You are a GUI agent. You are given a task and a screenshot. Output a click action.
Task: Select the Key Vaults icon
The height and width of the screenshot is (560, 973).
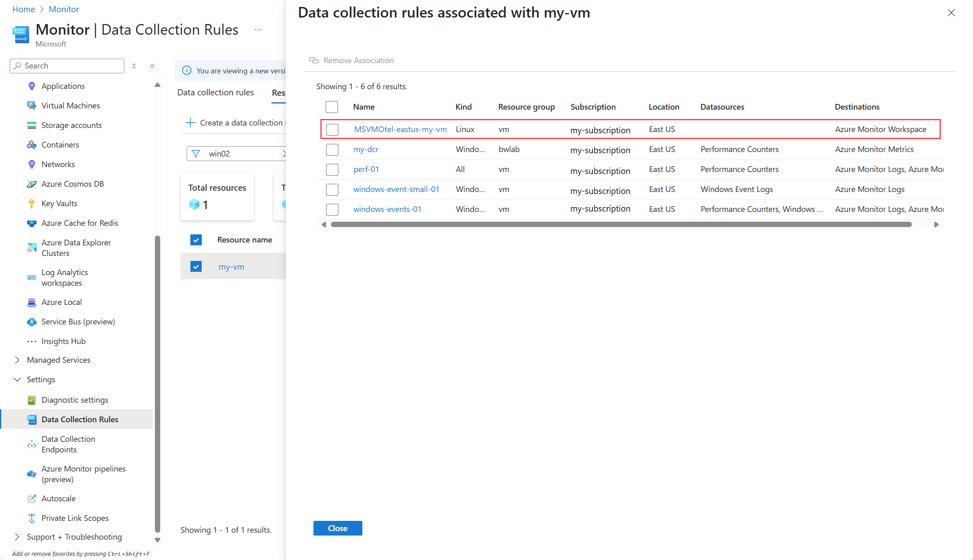click(x=31, y=203)
